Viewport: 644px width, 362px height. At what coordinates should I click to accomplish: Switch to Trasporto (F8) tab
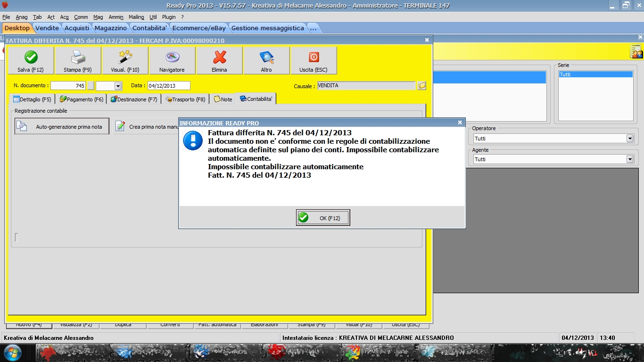pyautogui.click(x=185, y=99)
